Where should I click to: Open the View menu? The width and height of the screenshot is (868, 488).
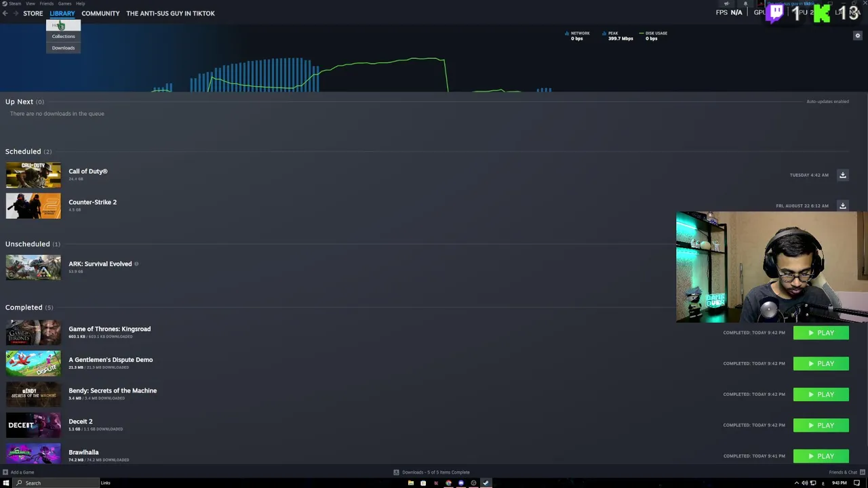31,3
